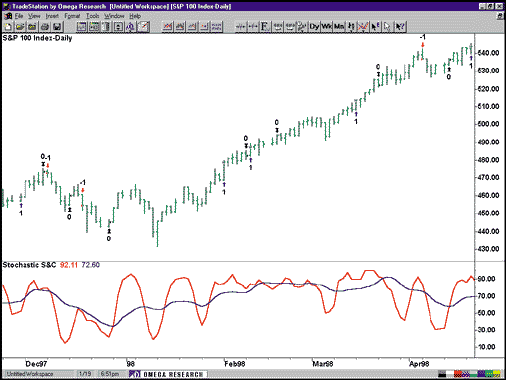This screenshot has width=506, height=380.
Task: Click the red crossed lines indicator icon
Action: [x=363, y=27]
